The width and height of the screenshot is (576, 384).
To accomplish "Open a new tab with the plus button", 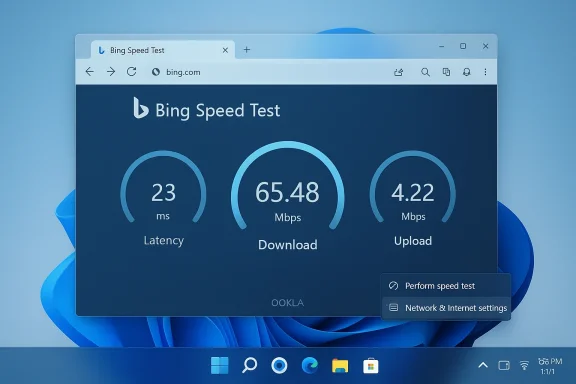I will pos(247,50).
